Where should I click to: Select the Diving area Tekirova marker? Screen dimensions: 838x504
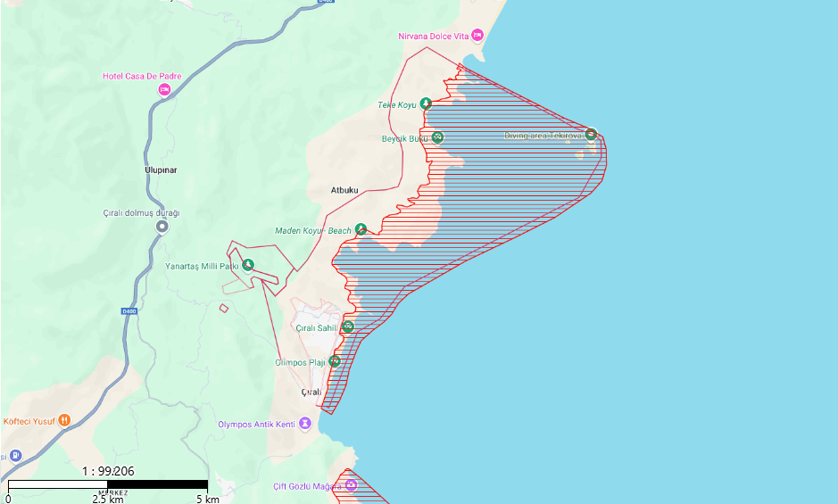click(591, 135)
